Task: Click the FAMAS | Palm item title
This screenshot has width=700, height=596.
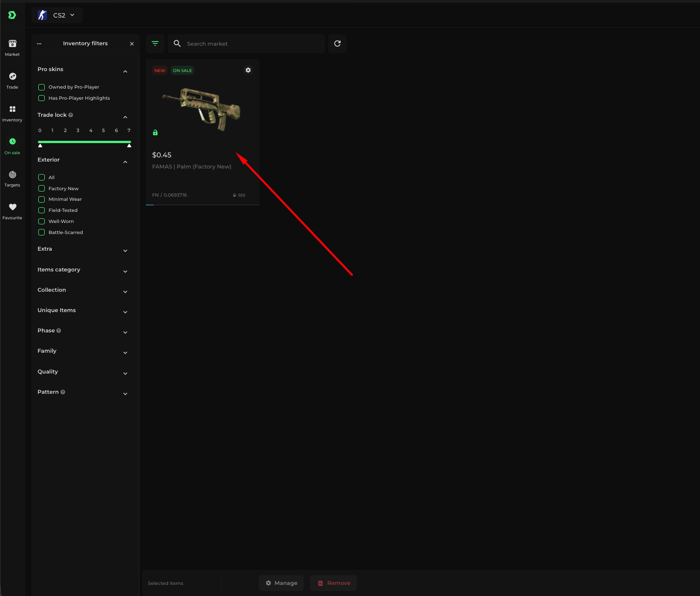Action: (x=192, y=167)
